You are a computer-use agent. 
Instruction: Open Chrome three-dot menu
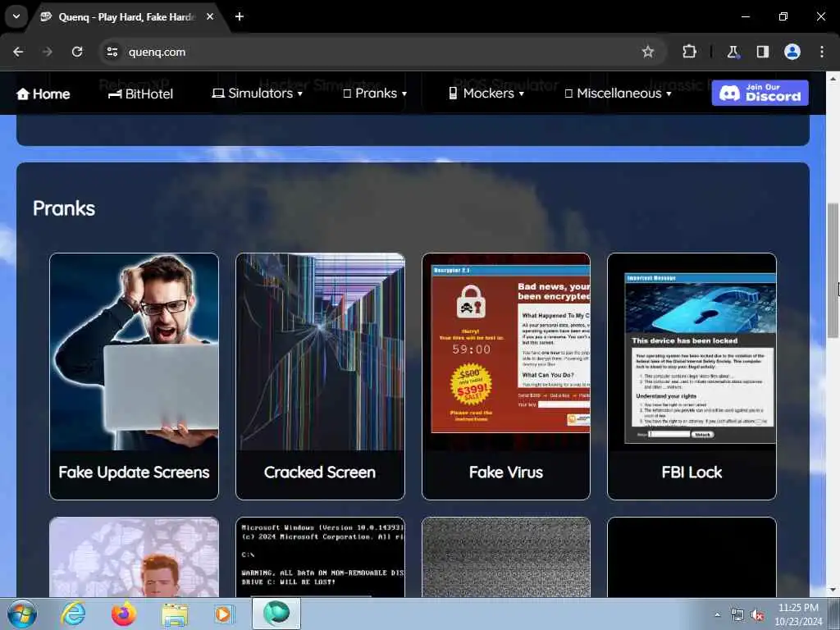tap(822, 52)
